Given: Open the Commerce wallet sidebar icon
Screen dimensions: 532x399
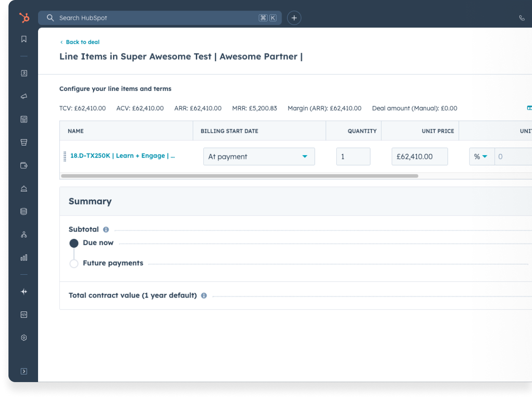Looking at the screenshot, I should (24, 165).
